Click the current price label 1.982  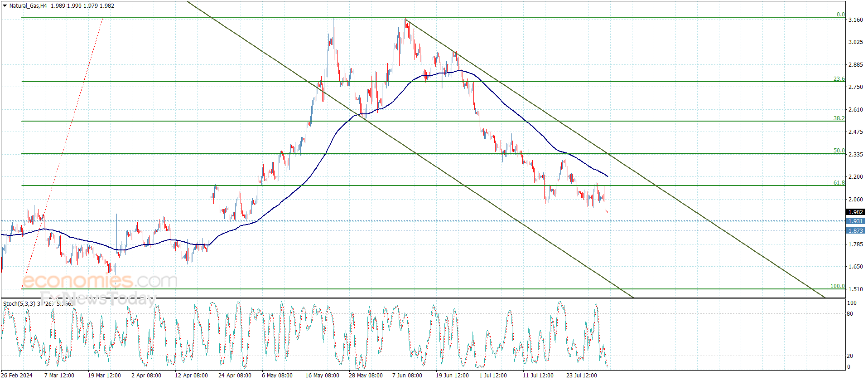[855, 212]
